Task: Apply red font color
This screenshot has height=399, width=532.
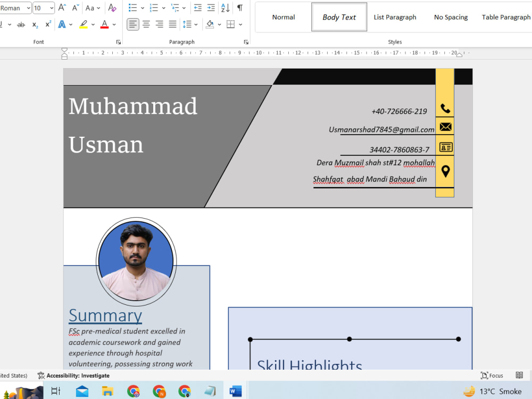Action: [104, 24]
